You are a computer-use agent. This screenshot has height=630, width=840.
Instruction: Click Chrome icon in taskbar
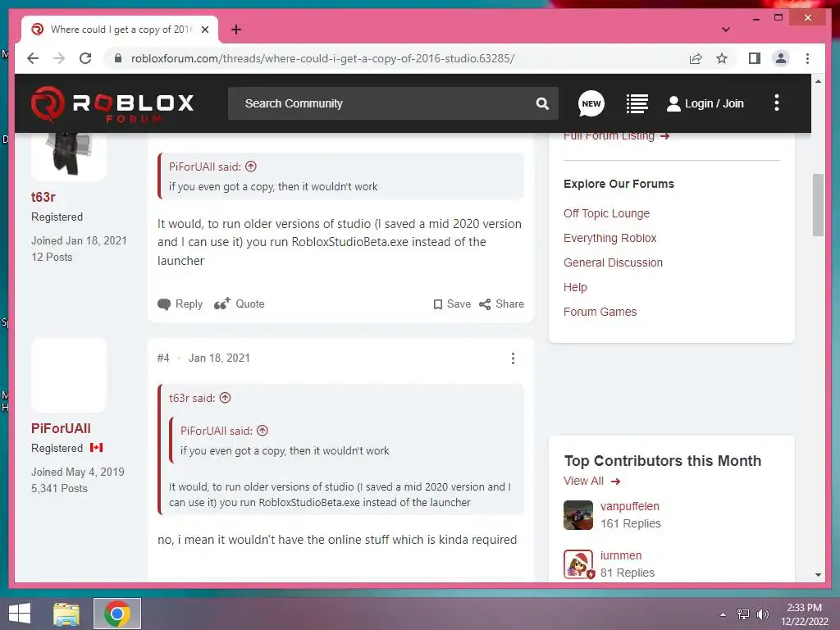tap(117, 614)
